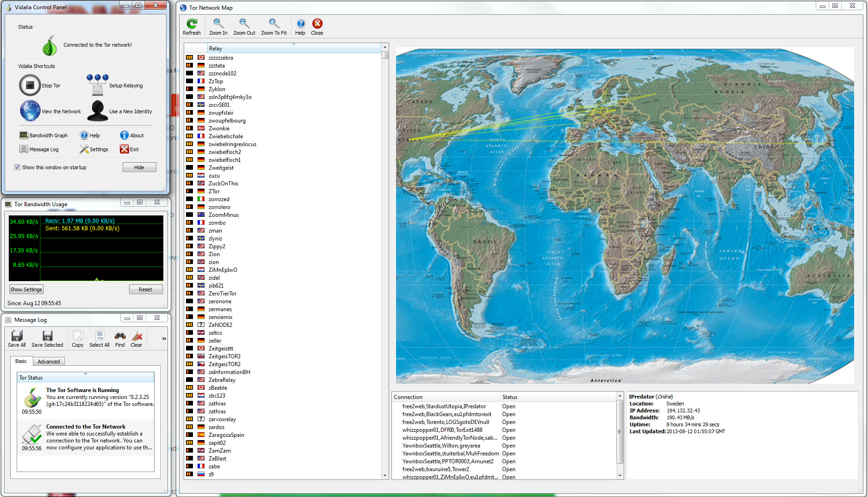Switch to Basic tab in Message Log

point(21,361)
